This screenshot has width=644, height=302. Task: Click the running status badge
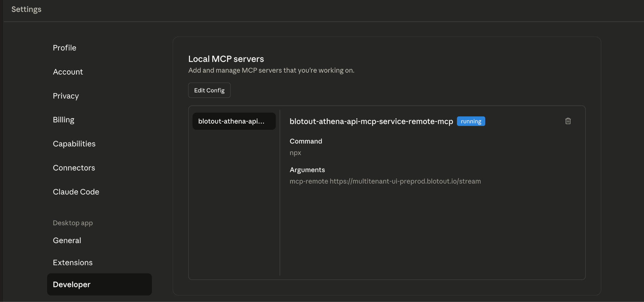(471, 121)
